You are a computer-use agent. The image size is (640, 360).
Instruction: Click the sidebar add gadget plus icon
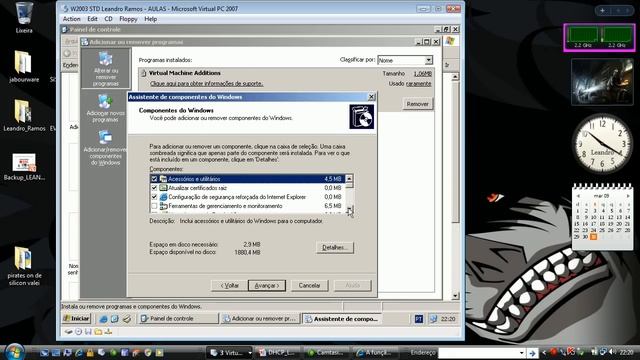(x=602, y=11)
